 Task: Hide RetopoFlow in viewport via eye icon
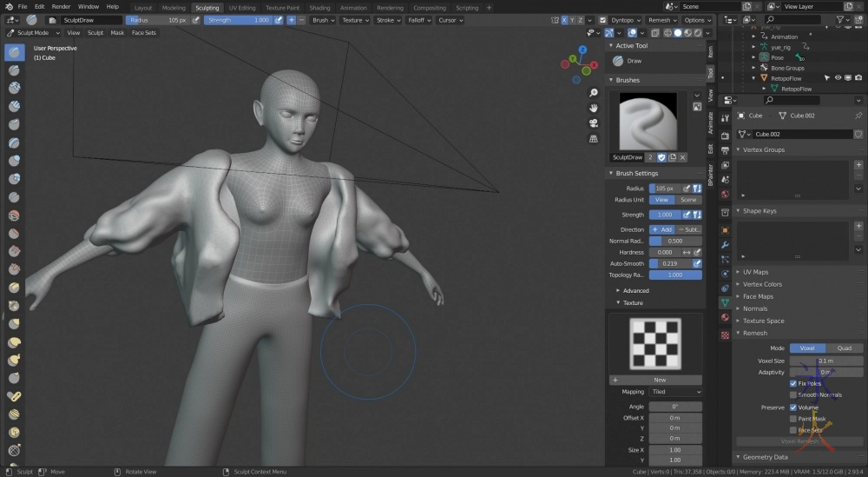(x=838, y=78)
